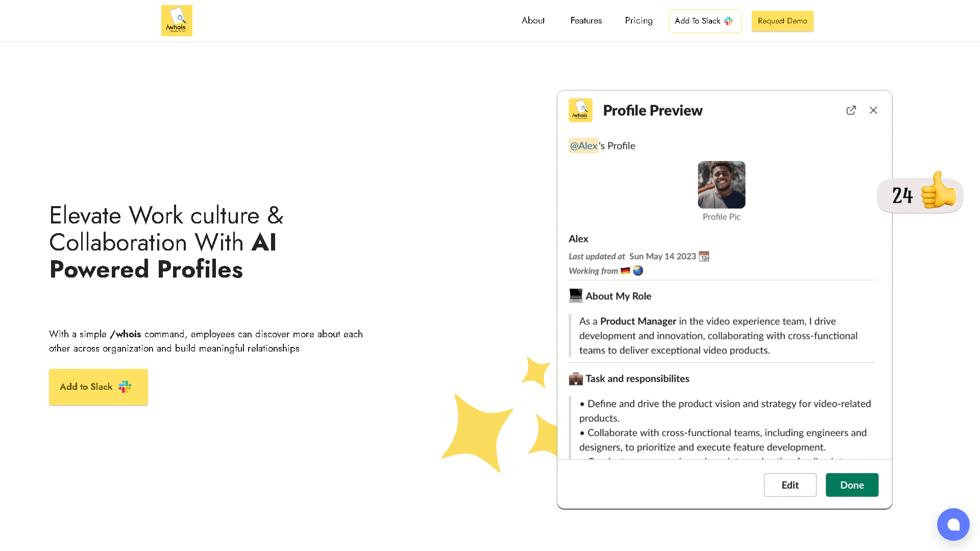Click the Slack icon inside Add To Slack
Viewport: 980px width, 551px height.
tap(728, 20)
